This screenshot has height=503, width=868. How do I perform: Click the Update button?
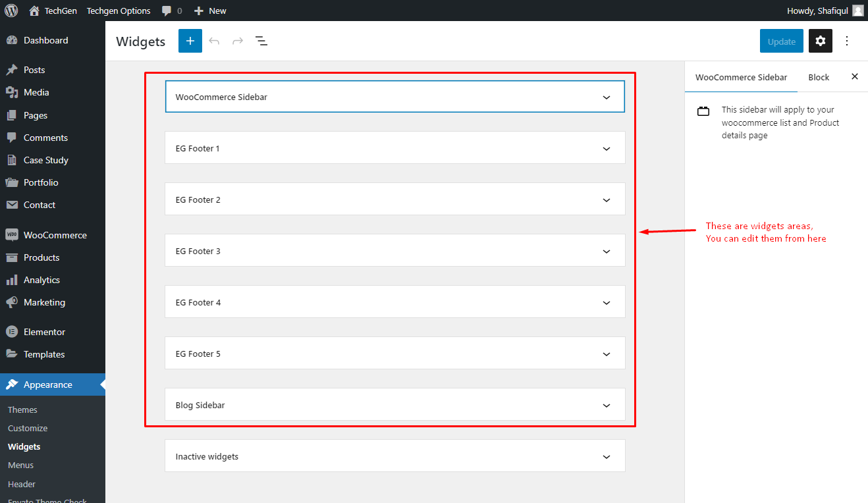click(x=782, y=41)
